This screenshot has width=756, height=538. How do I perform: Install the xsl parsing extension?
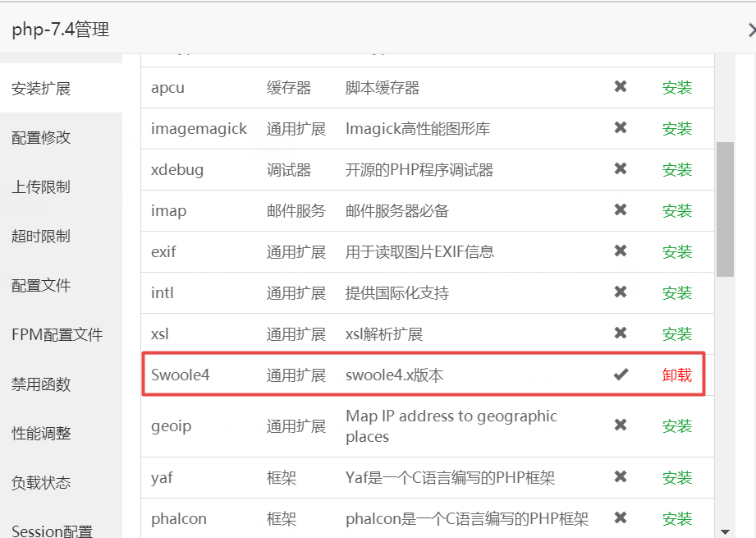676,333
